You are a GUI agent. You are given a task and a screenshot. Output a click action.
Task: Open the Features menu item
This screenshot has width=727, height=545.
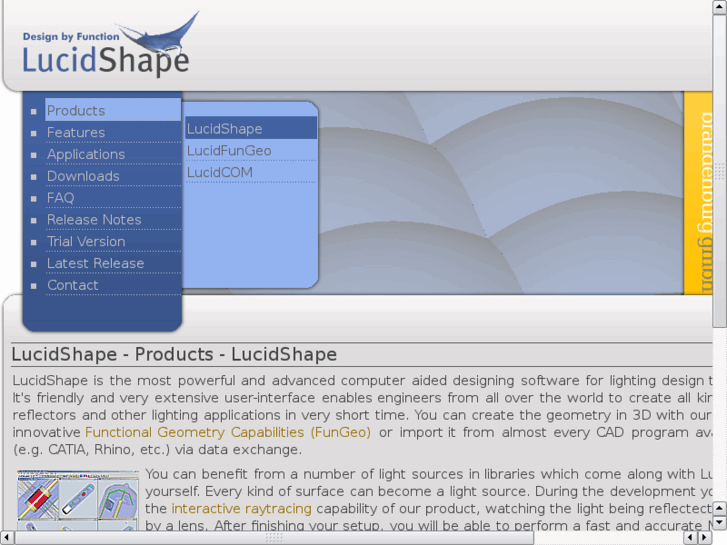(113, 133)
